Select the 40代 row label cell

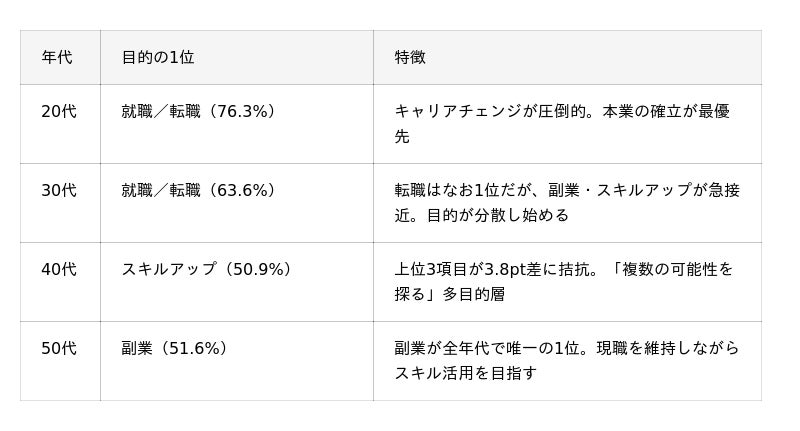click(x=59, y=269)
